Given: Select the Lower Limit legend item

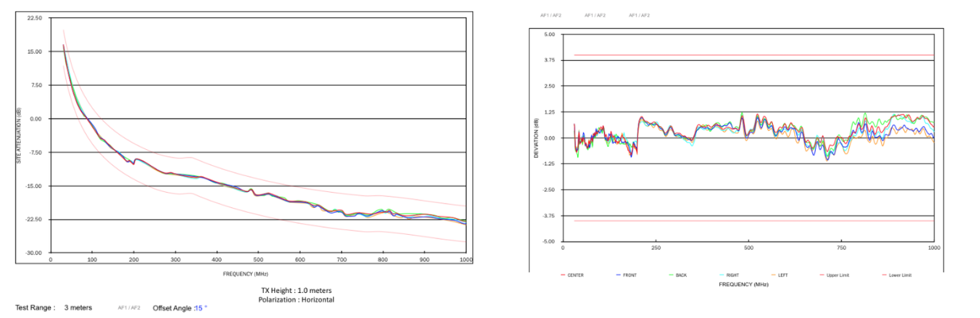Looking at the screenshot, I should click(900, 275).
